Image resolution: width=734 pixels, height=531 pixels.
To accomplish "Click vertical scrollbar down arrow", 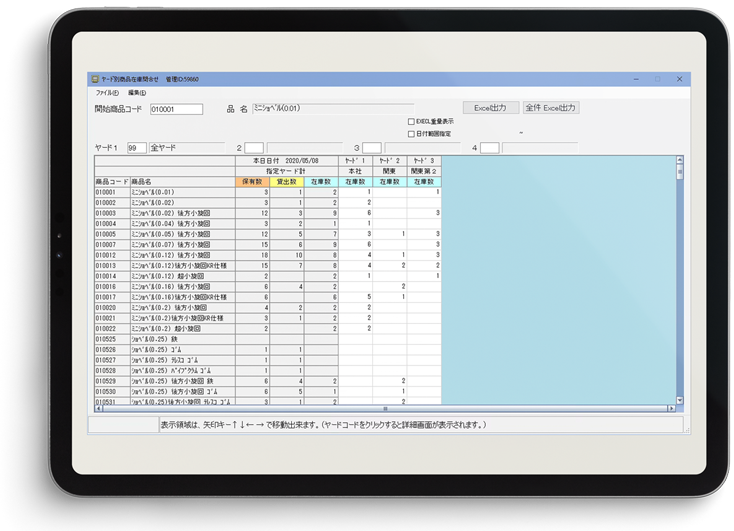I will pos(680,400).
